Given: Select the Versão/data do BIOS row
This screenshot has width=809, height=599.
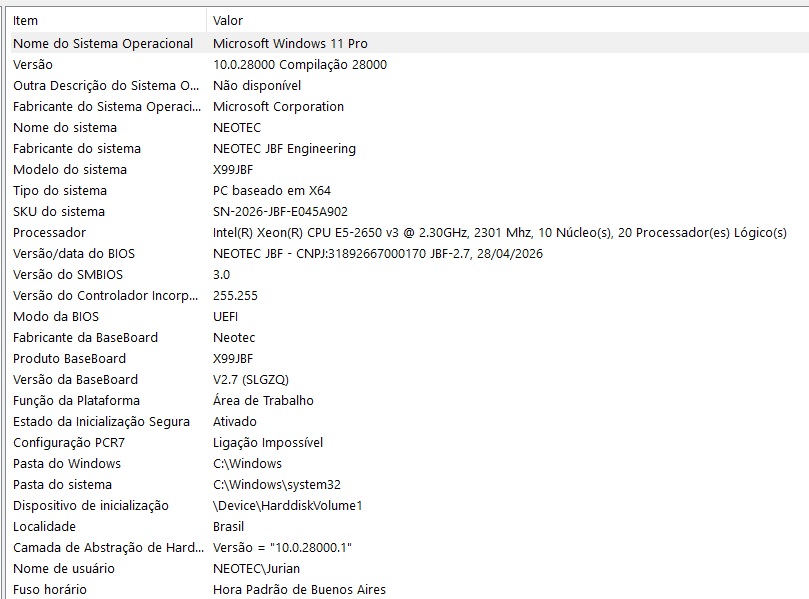Looking at the screenshot, I should (x=74, y=254).
